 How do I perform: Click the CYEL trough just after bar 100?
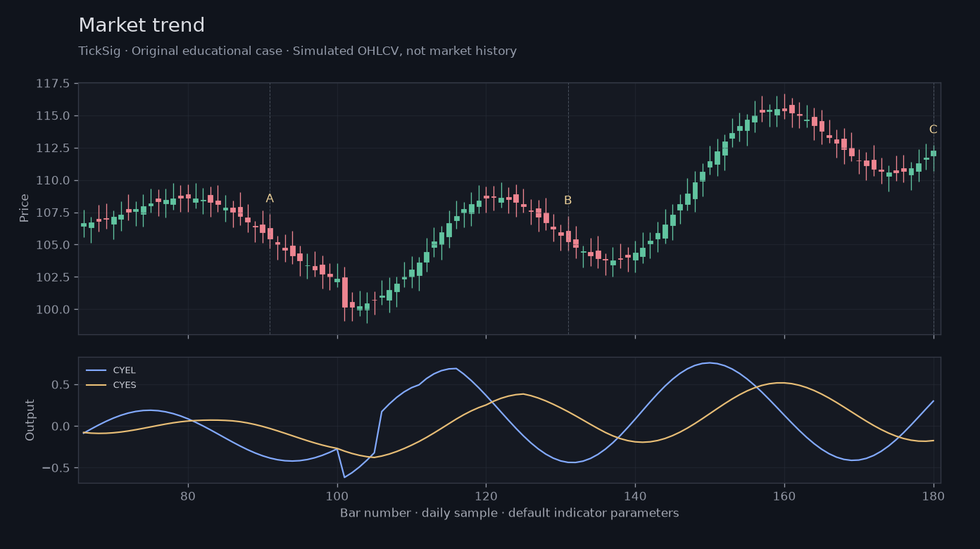344,477
